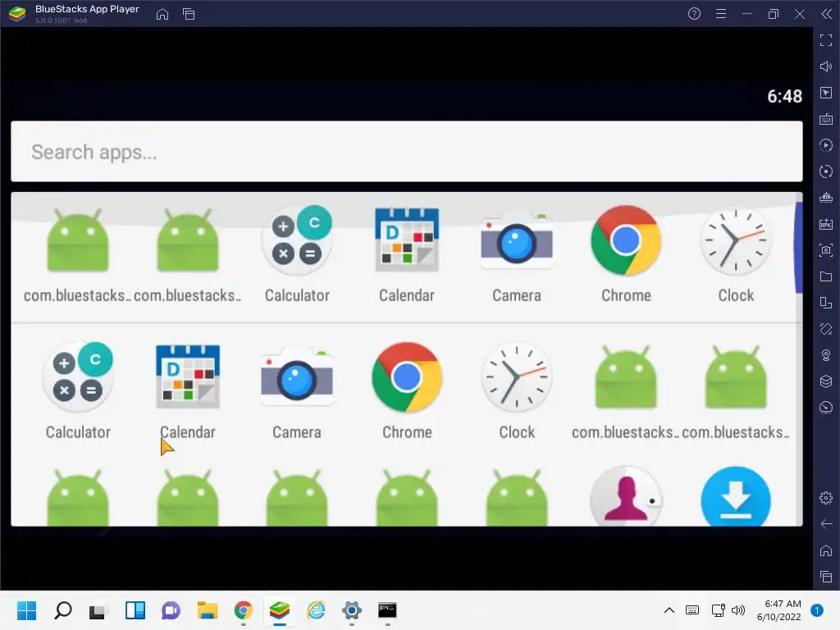The width and height of the screenshot is (840, 630).
Task: Click the network icon in system tray
Action: [718, 610]
